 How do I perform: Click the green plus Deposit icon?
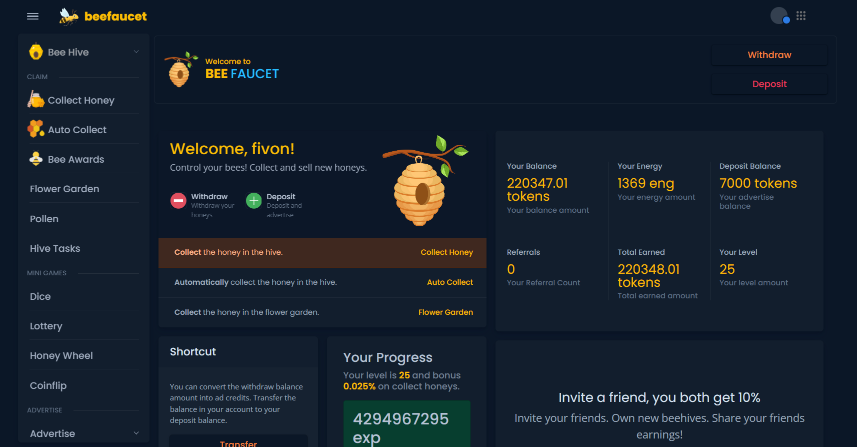coord(254,201)
